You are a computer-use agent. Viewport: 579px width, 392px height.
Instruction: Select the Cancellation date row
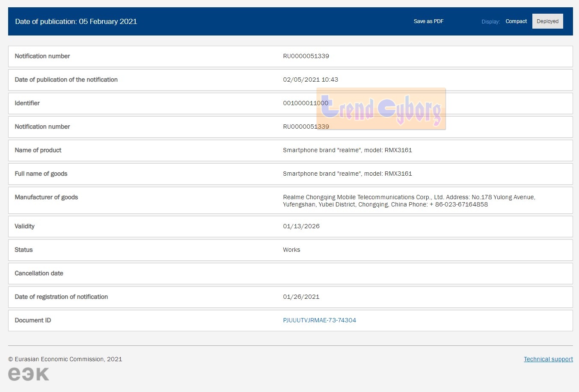[39, 273]
